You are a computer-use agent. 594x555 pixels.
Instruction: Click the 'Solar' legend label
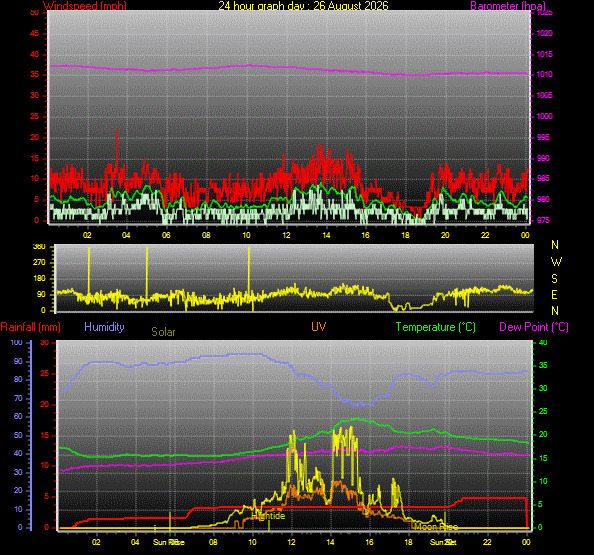pyautogui.click(x=163, y=332)
